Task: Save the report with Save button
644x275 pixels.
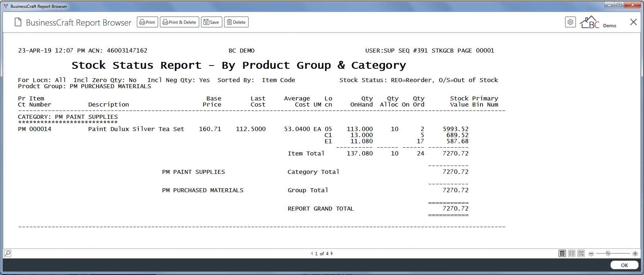Action: point(212,22)
